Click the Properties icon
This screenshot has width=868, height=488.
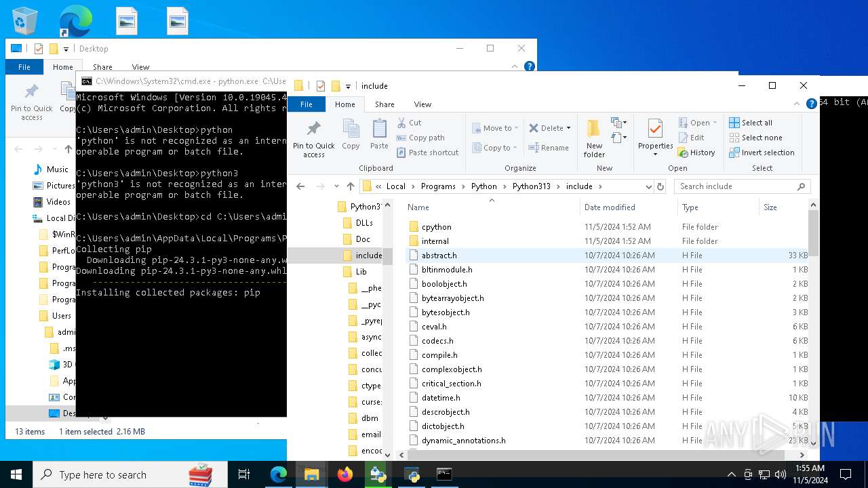(655, 128)
